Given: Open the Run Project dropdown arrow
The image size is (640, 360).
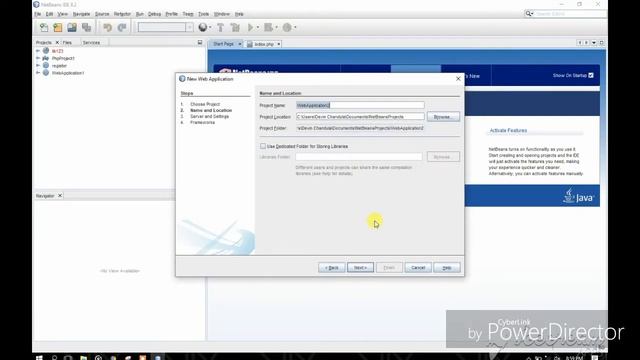Looking at the screenshot, I should (258, 27).
